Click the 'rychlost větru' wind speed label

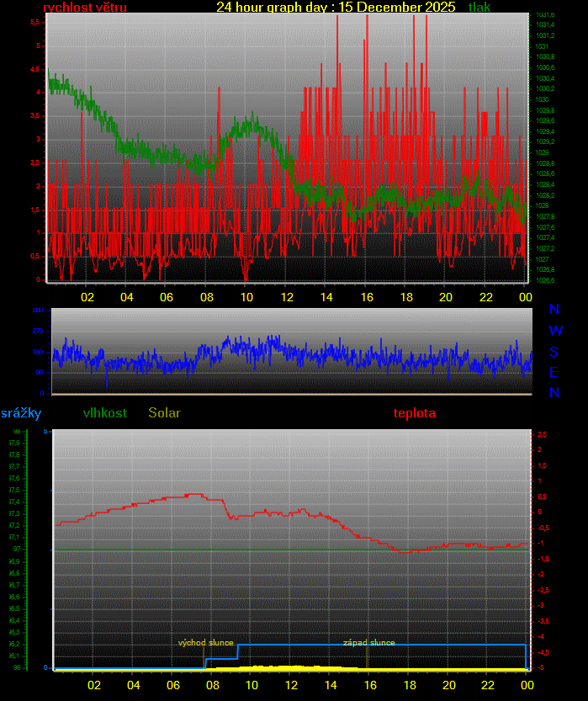pos(84,8)
